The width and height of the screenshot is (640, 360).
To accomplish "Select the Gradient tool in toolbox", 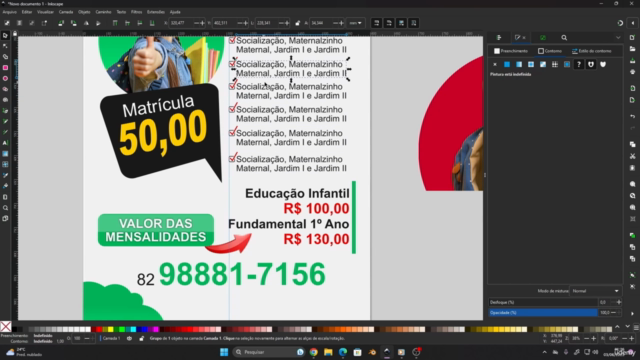I will (5, 154).
